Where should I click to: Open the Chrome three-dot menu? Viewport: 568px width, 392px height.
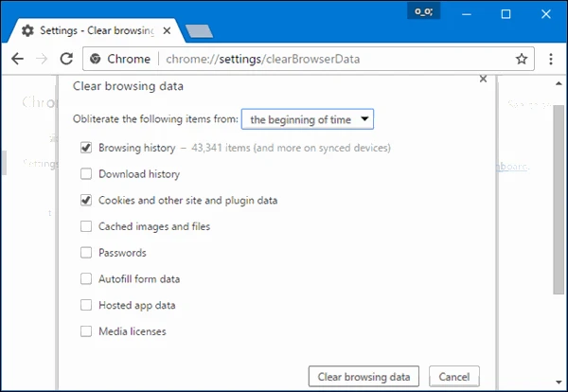coord(551,59)
